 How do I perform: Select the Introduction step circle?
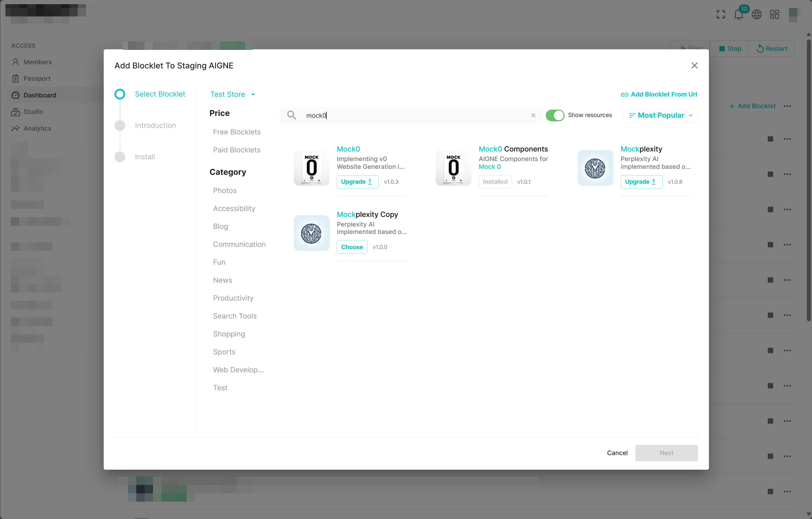tap(120, 125)
